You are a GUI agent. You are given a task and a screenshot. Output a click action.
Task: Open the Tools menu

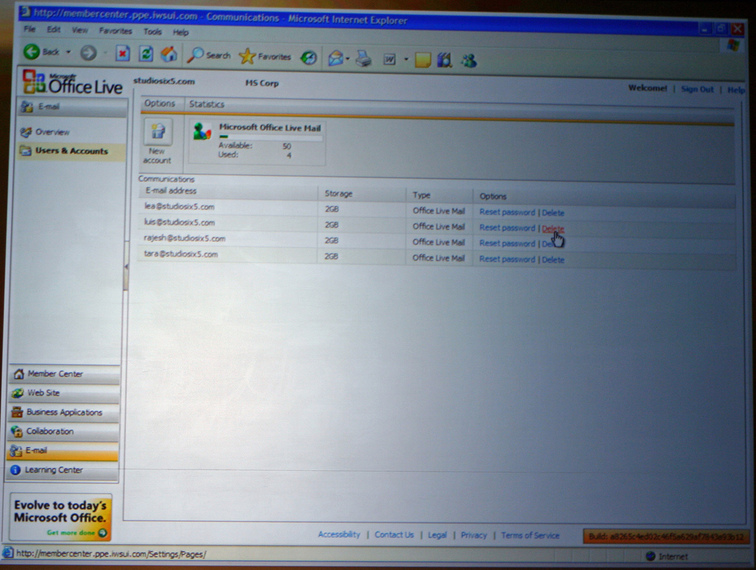[152, 32]
